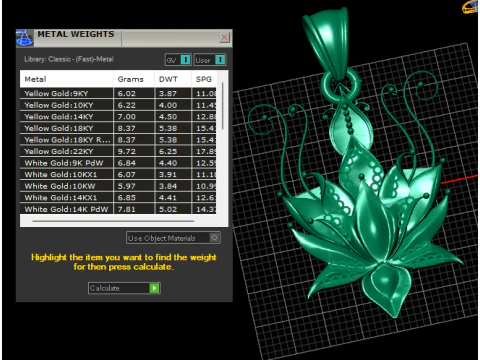The height and width of the screenshot is (360, 480).
Task: Click the 5.02 DWT value
Action: pyautogui.click(x=168, y=209)
